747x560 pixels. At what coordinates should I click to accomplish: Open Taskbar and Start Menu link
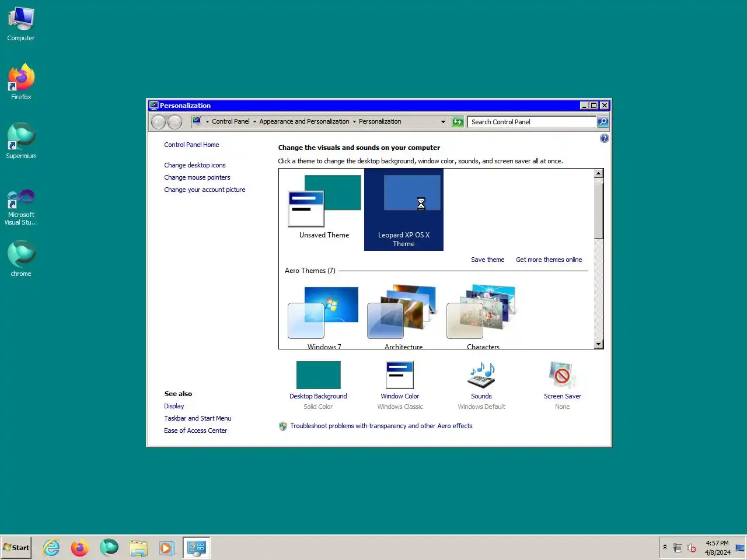click(x=198, y=418)
